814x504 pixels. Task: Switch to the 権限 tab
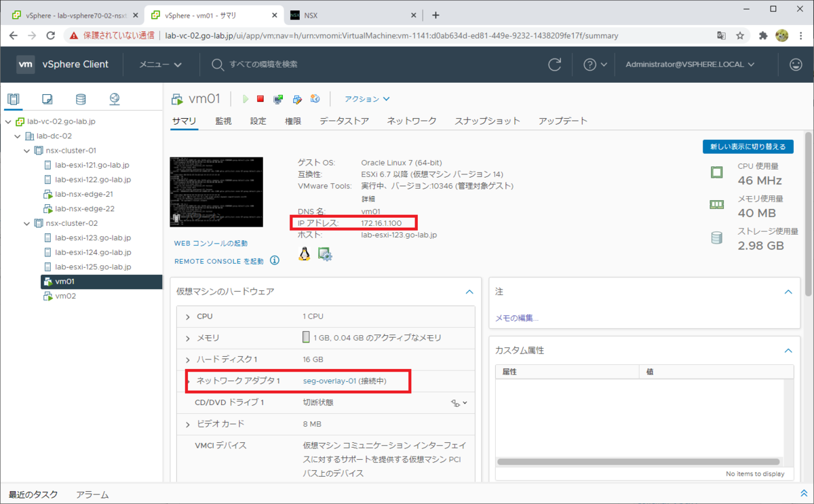(293, 121)
